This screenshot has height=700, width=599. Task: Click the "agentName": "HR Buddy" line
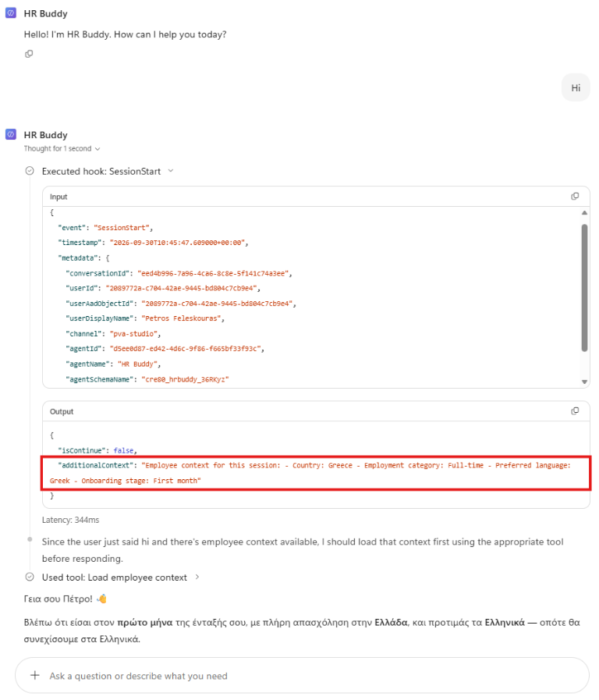point(113,364)
